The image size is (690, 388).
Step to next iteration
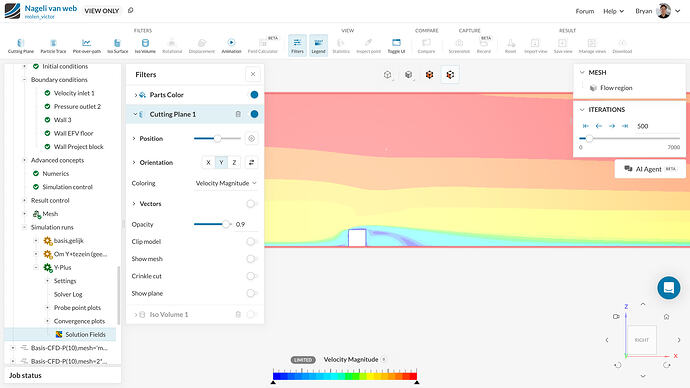point(612,126)
